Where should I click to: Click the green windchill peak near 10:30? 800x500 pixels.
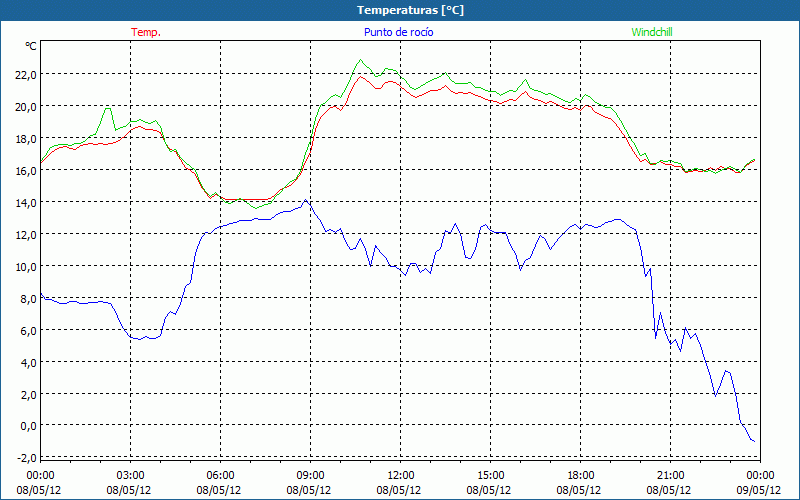coord(361,60)
